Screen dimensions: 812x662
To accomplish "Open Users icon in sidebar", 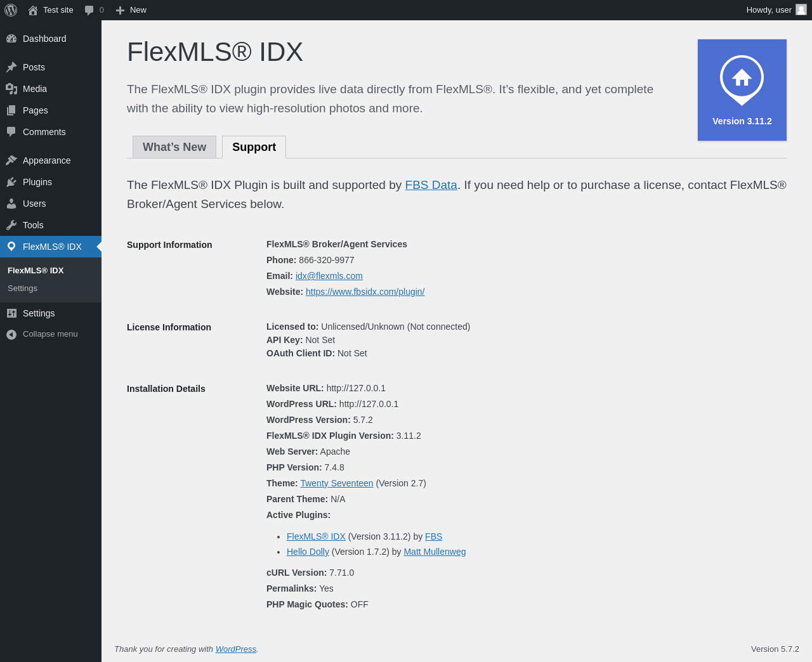I will click(11, 204).
